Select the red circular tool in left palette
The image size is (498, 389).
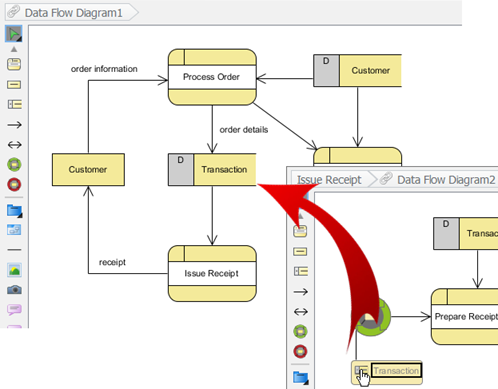14,184
